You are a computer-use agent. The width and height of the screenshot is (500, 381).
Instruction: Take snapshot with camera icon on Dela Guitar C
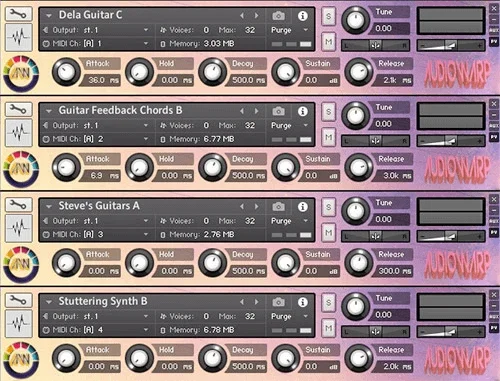click(279, 16)
